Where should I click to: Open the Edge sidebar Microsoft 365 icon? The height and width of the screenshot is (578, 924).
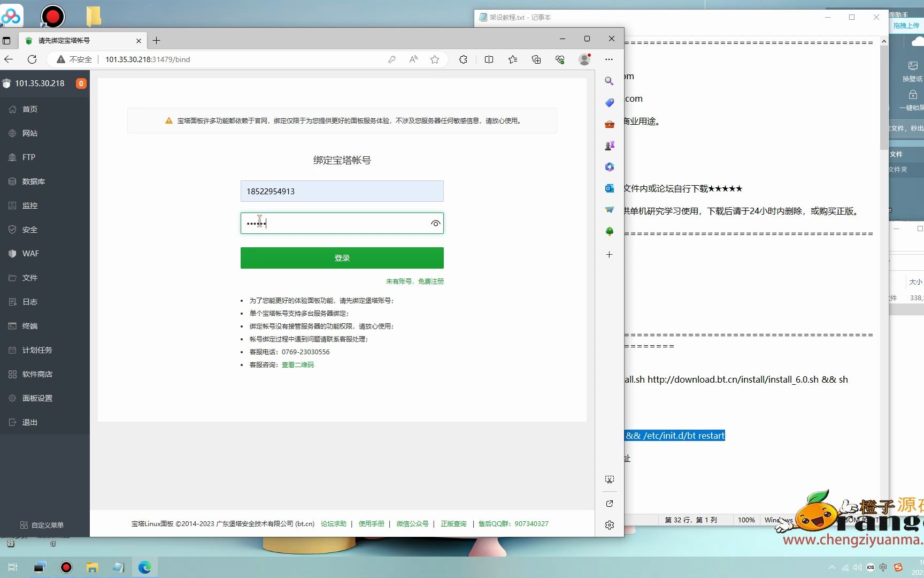point(609,167)
